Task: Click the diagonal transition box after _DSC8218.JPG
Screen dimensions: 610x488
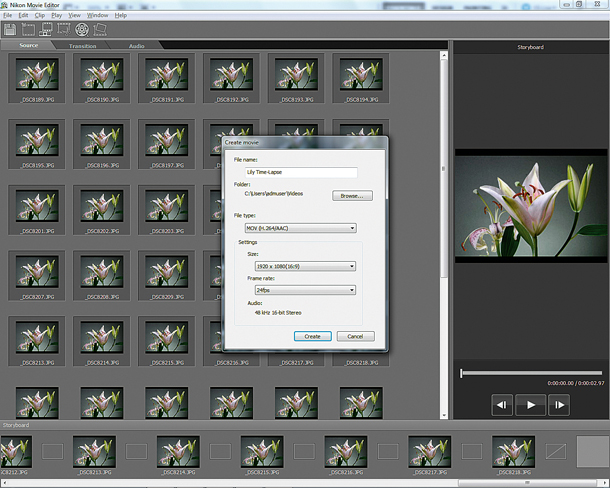Action: (556, 452)
